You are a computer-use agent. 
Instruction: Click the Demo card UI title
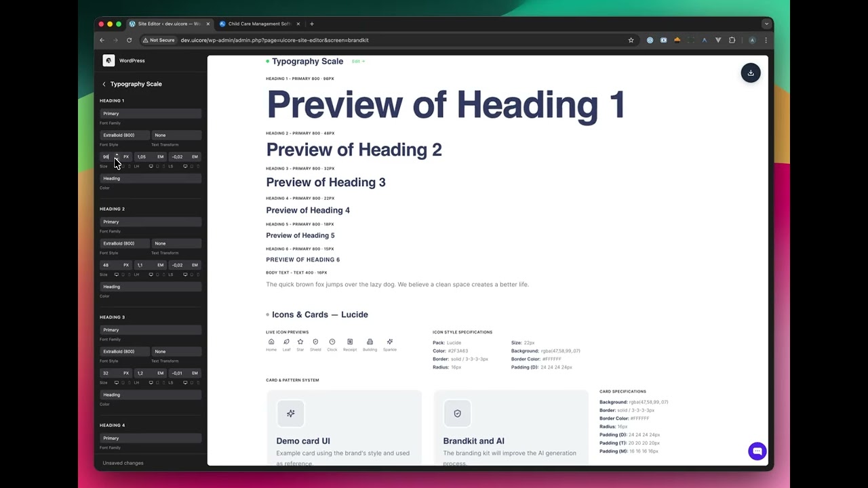coord(303,441)
